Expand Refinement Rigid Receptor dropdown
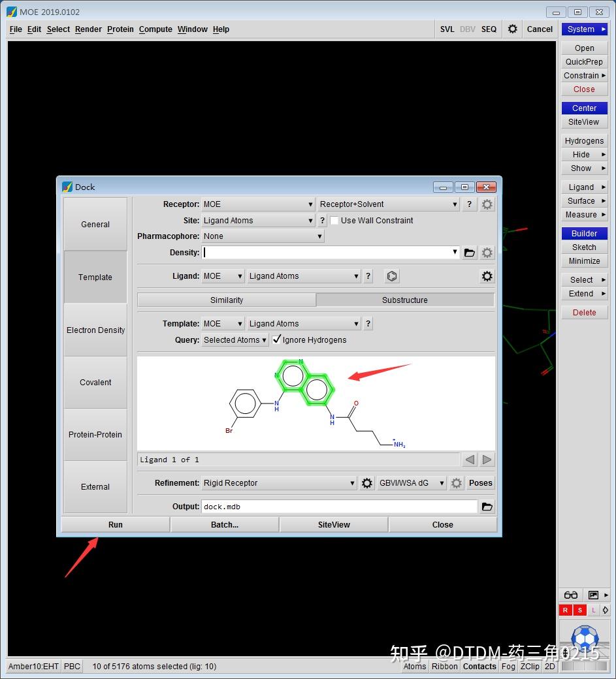The height and width of the screenshot is (679, 616). pyautogui.click(x=279, y=483)
